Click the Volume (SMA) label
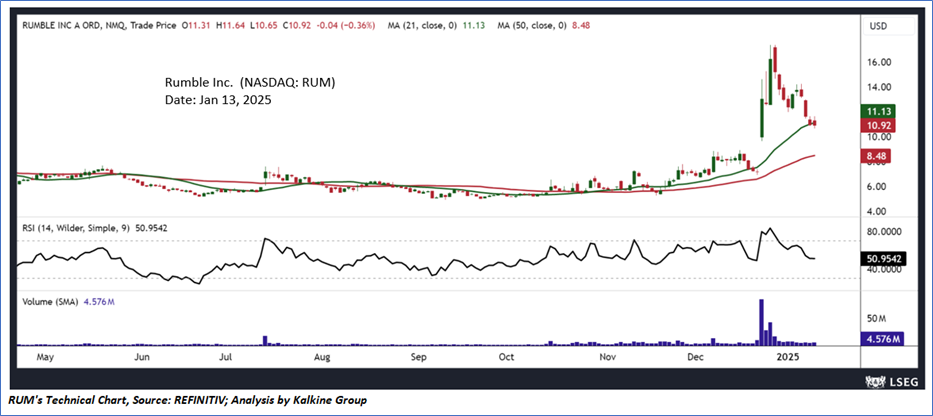 click(50, 302)
